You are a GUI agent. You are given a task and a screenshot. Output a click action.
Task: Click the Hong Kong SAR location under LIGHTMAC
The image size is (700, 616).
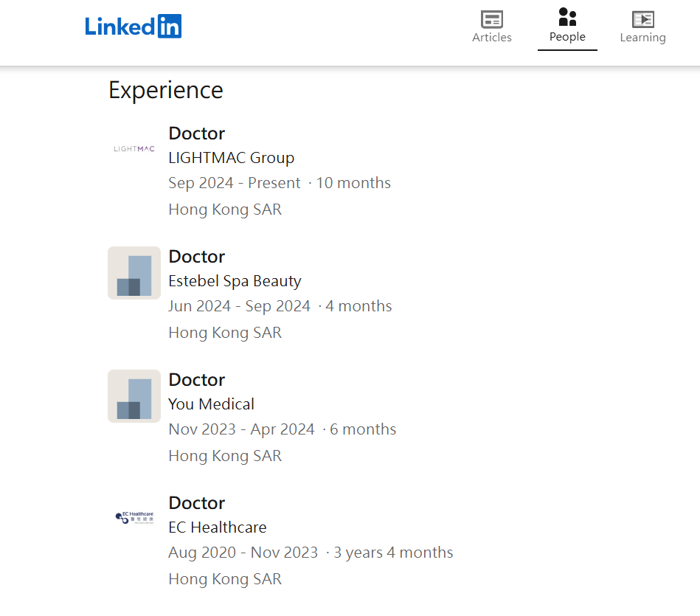(225, 209)
